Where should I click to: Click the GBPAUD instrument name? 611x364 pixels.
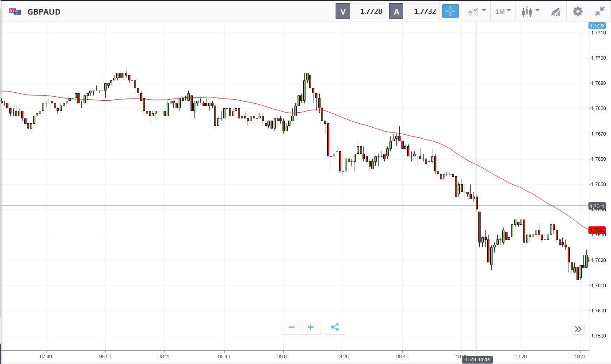click(x=44, y=12)
